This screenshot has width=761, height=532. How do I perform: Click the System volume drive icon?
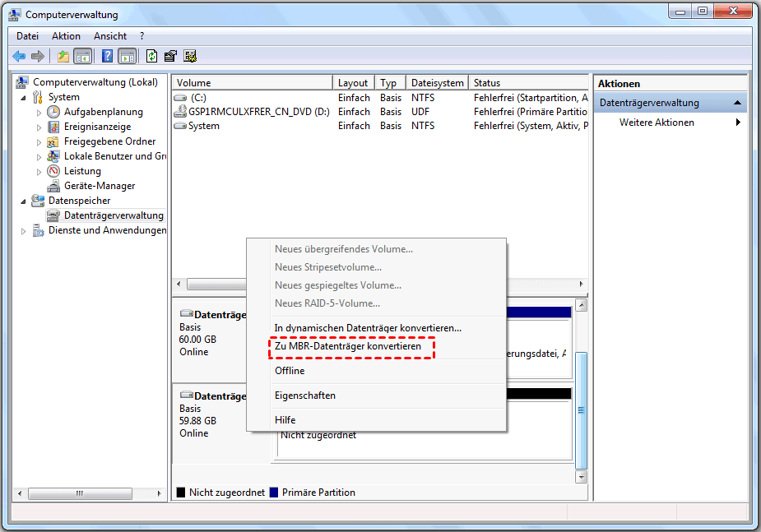coord(180,126)
